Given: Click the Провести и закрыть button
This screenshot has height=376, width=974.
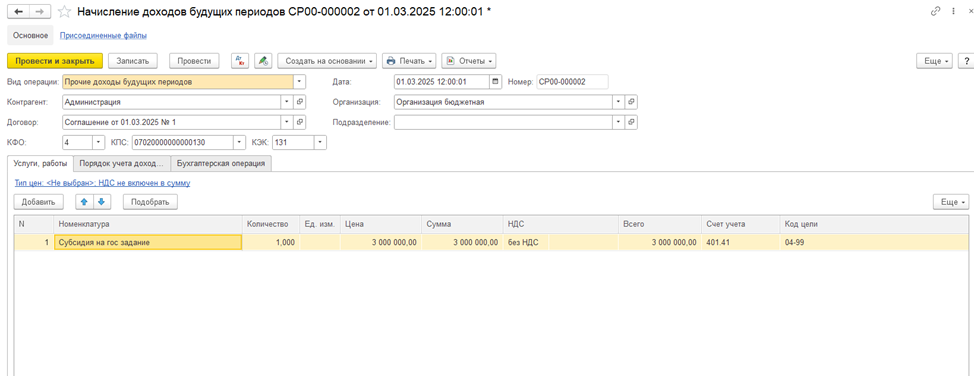Looking at the screenshot, I should click(54, 61).
